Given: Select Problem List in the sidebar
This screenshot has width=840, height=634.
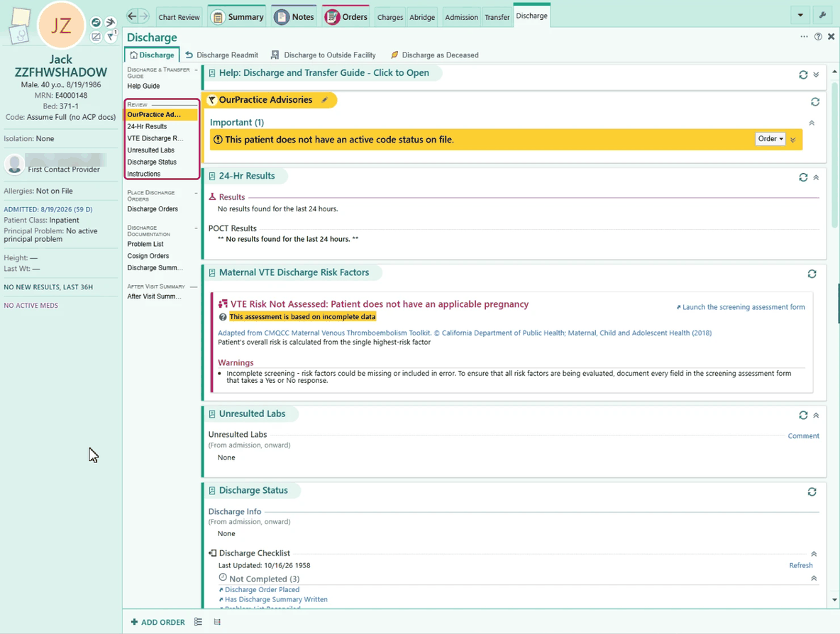Looking at the screenshot, I should [145, 244].
